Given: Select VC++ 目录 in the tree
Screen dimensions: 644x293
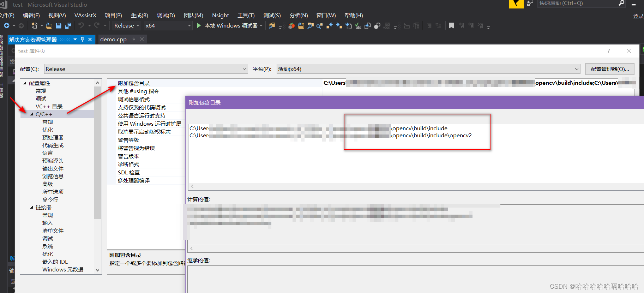Looking at the screenshot, I should [x=49, y=106].
